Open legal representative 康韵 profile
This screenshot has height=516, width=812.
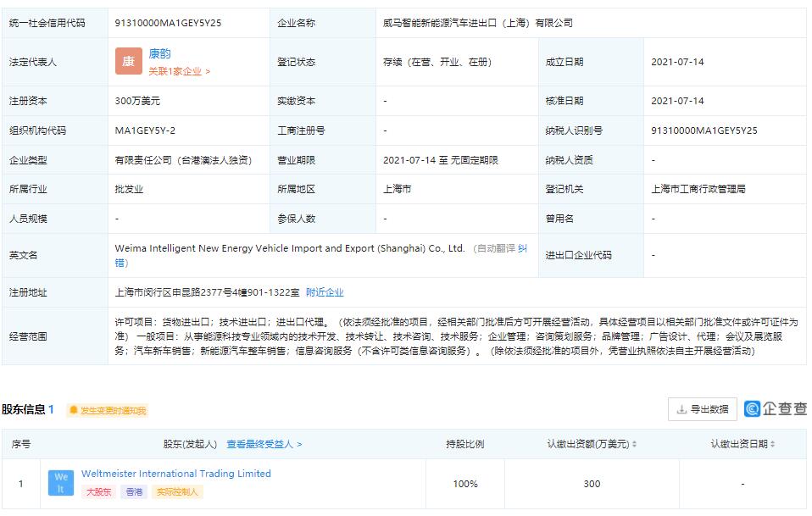pyautogui.click(x=159, y=54)
